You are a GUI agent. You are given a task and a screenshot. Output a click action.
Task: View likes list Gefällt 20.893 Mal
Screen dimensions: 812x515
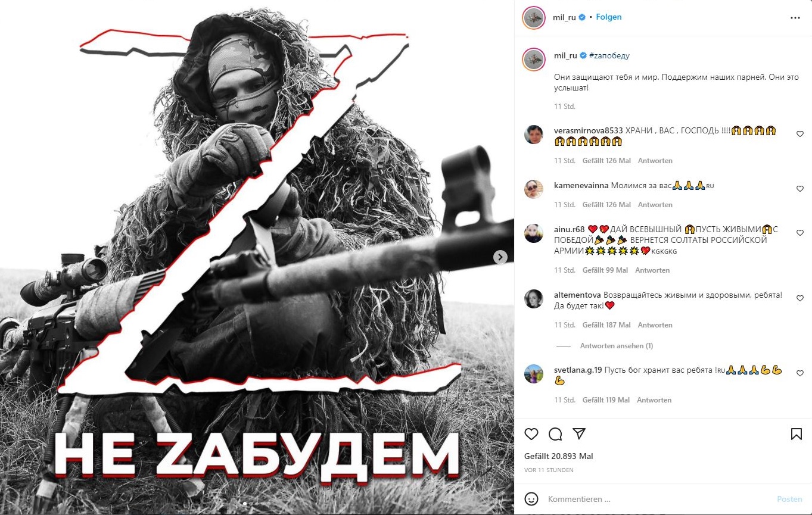pyautogui.click(x=558, y=457)
